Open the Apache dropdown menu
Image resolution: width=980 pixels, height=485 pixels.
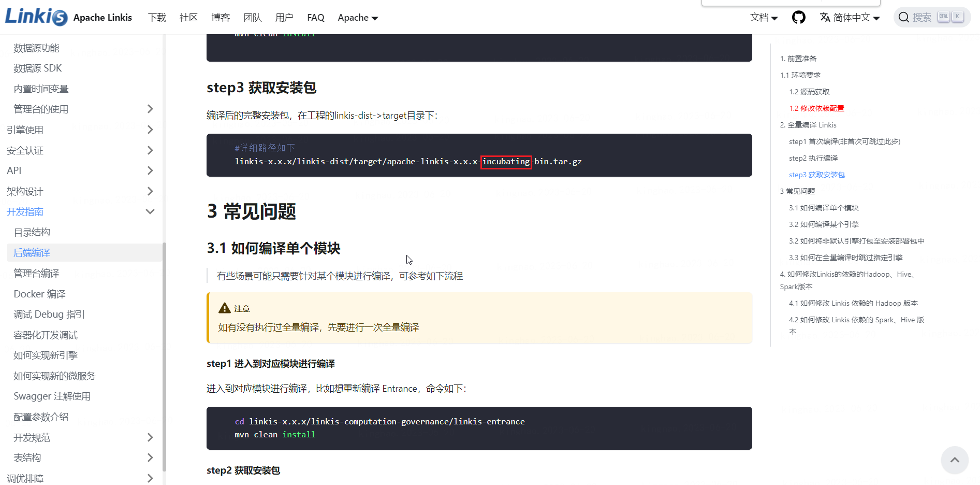pos(358,18)
